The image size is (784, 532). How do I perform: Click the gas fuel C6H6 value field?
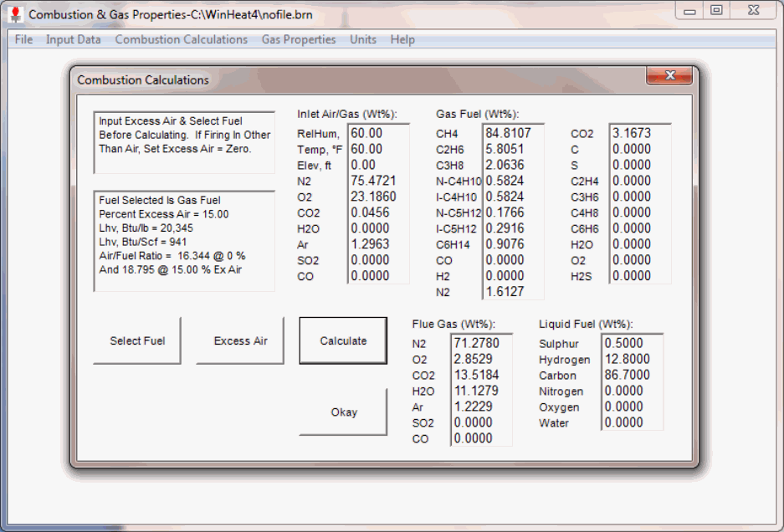640,228
